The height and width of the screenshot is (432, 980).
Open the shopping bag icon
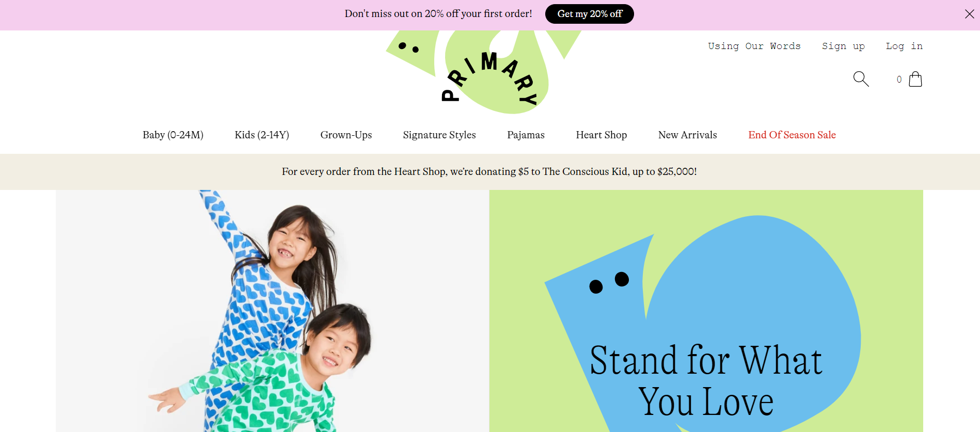915,79
